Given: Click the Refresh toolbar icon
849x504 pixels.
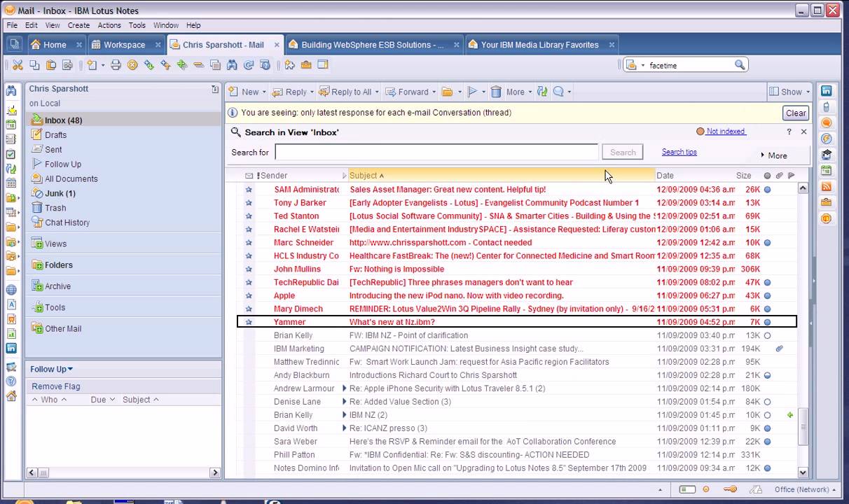Looking at the screenshot, I should [x=248, y=65].
